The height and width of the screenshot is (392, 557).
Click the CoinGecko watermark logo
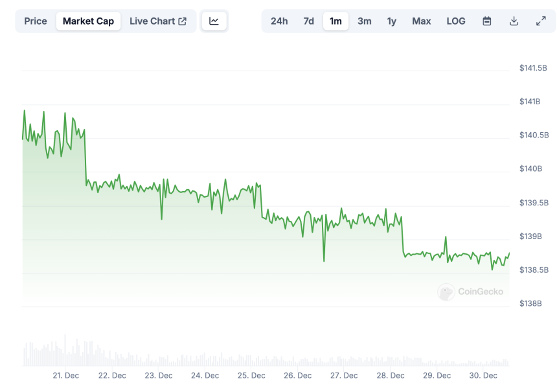coord(446,292)
